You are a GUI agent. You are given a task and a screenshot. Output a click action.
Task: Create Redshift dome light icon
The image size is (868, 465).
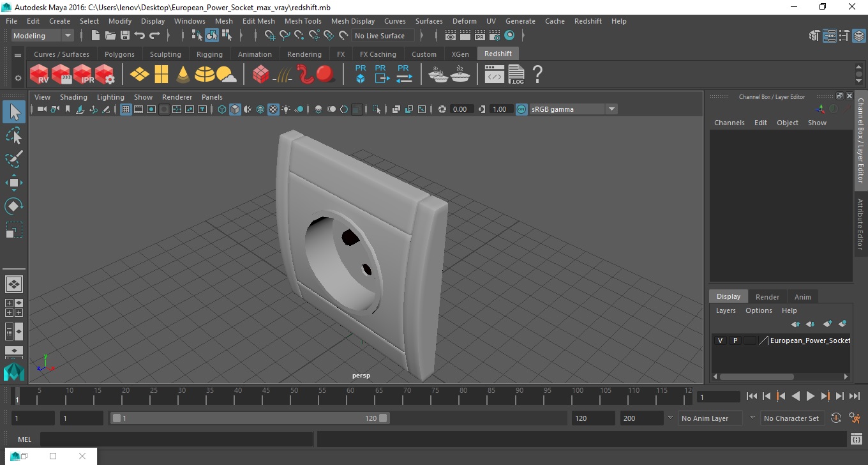coord(204,75)
